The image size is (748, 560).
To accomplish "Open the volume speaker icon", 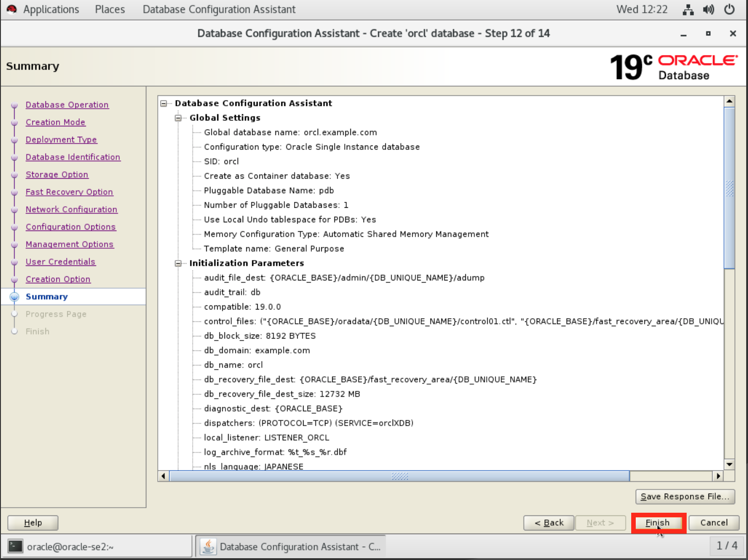I will [x=708, y=10].
